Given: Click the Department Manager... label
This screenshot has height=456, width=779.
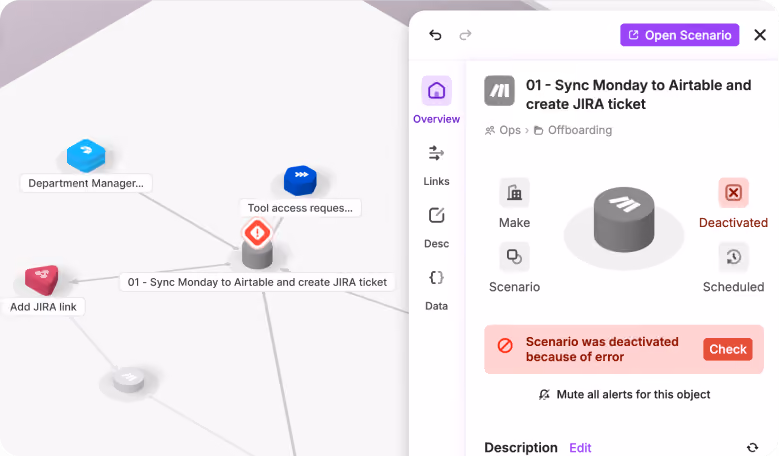Looking at the screenshot, I should point(86,183).
